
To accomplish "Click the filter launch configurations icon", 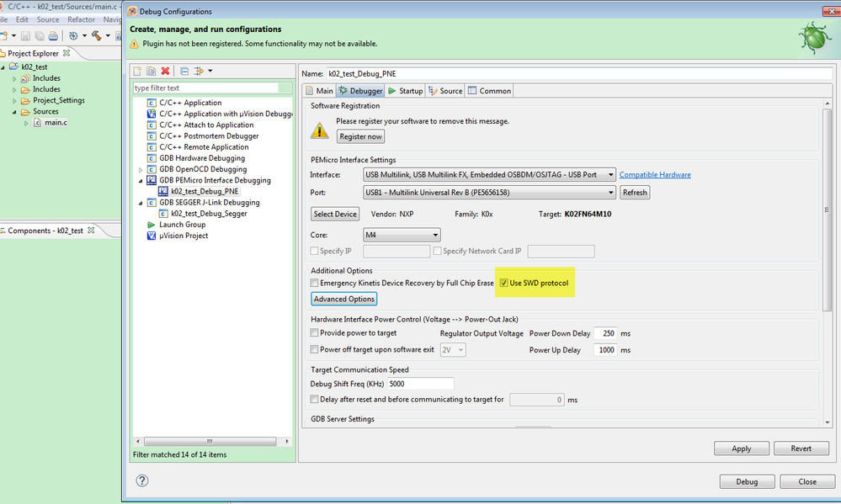I will click(199, 71).
